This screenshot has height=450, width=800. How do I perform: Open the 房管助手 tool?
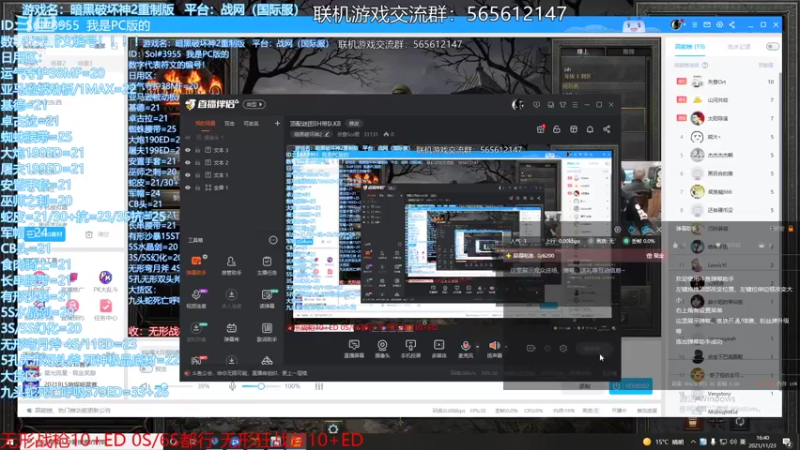tap(231, 265)
